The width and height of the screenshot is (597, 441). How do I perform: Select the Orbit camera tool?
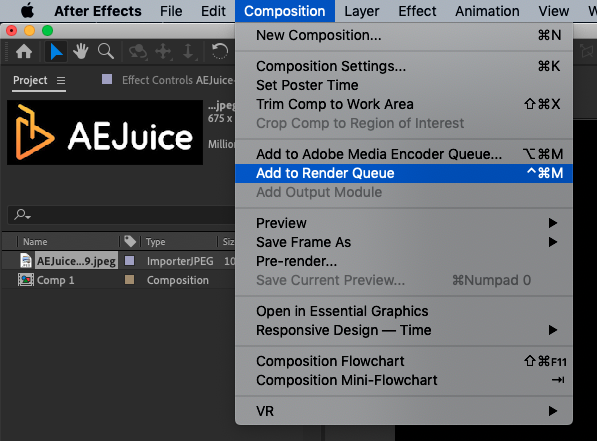138,52
